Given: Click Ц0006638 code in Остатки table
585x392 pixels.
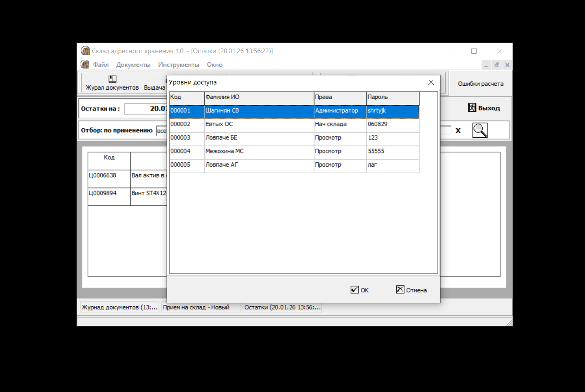Looking at the screenshot, I should [109, 179].
